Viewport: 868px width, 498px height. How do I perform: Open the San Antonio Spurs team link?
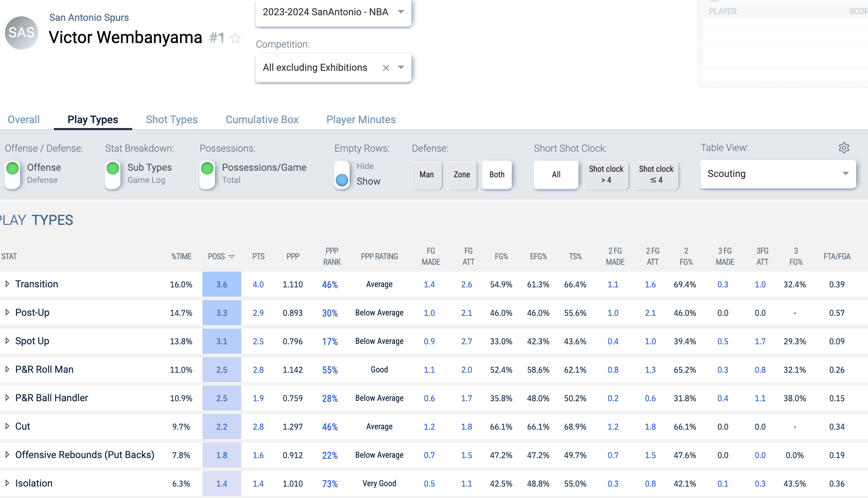pyautogui.click(x=89, y=17)
